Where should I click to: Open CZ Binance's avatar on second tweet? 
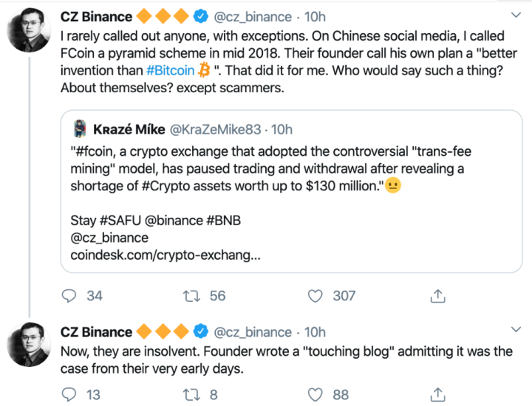pos(28,348)
